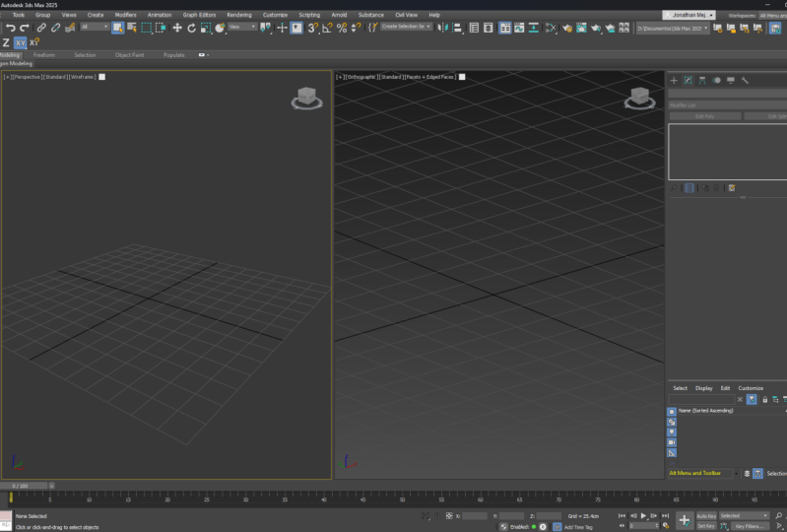Toggle the Scene Explorer icon
787x532 pixels.
[x=474, y=29]
